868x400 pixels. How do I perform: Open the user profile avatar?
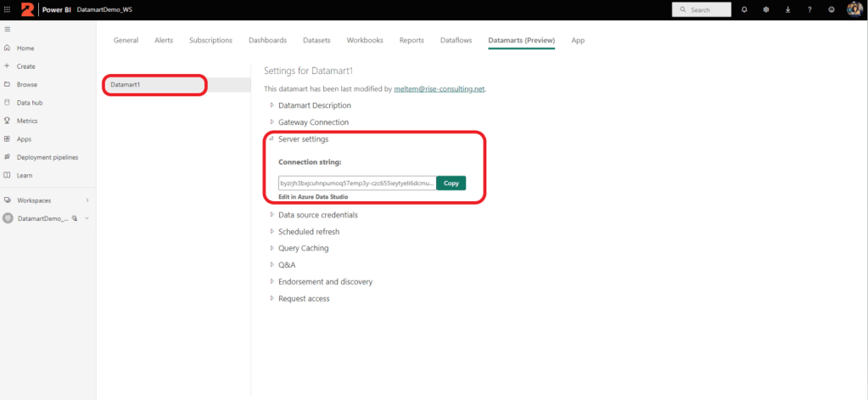point(854,9)
